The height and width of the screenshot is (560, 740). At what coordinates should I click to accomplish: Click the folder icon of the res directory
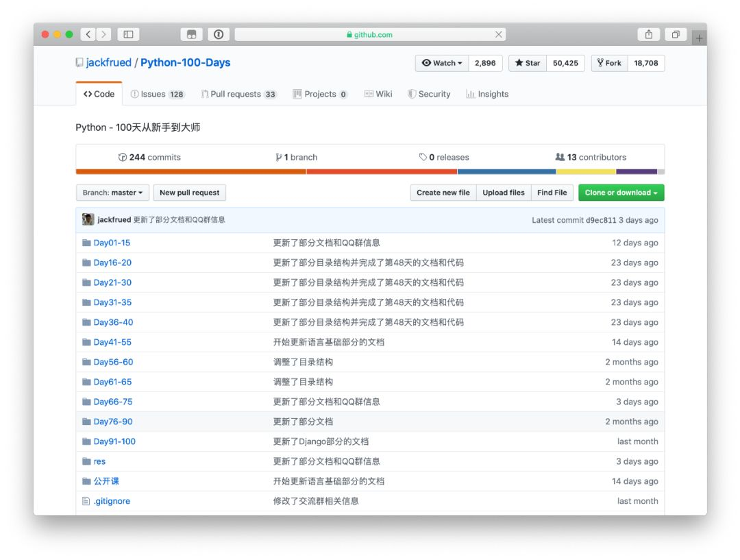coord(86,461)
